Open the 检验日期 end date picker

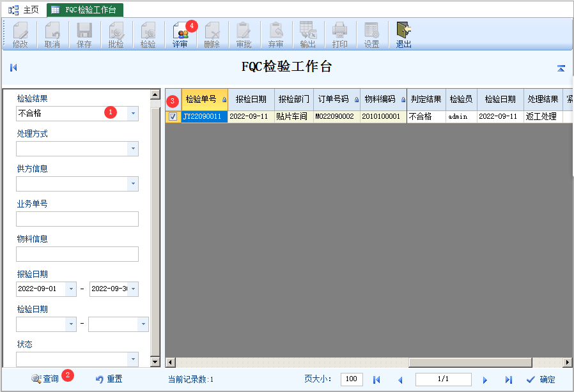point(143,324)
